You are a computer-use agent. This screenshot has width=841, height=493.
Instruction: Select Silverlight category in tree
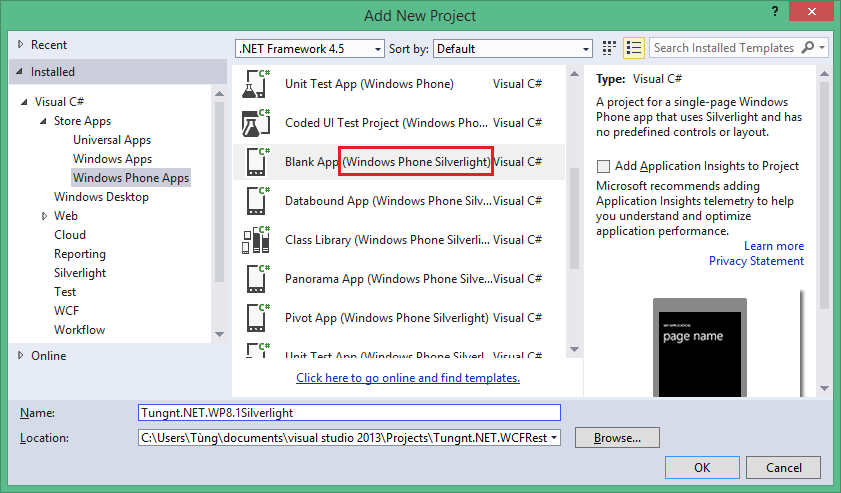click(x=80, y=273)
